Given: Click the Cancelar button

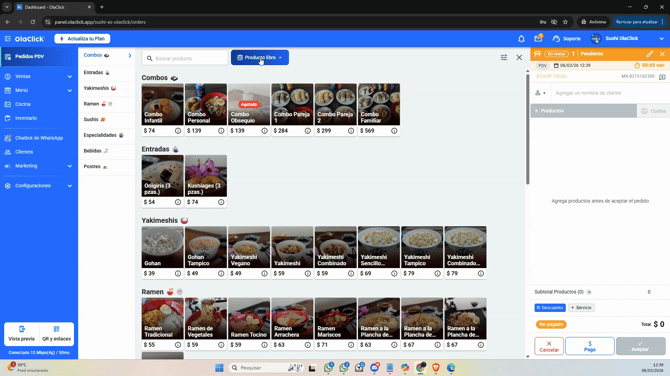Looking at the screenshot, I should (x=549, y=346).
